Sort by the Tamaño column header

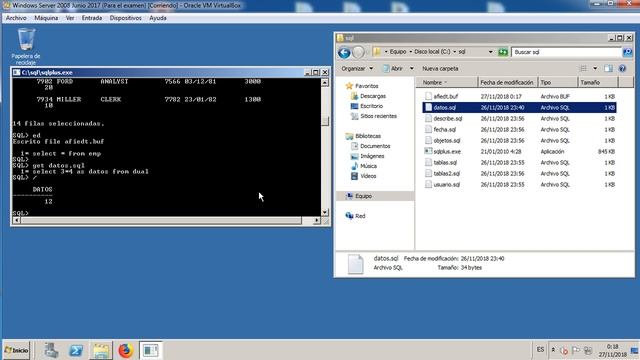point(598,82)
